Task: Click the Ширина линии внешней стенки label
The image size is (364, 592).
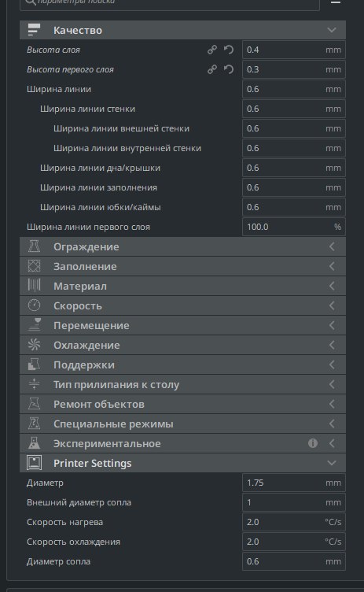Action: [121, 128]
